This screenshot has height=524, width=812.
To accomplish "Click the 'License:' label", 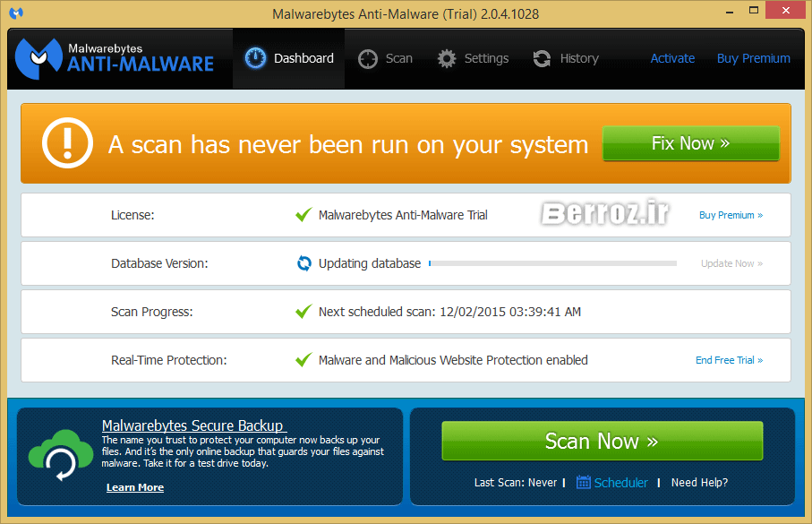I will click(132, 215).
